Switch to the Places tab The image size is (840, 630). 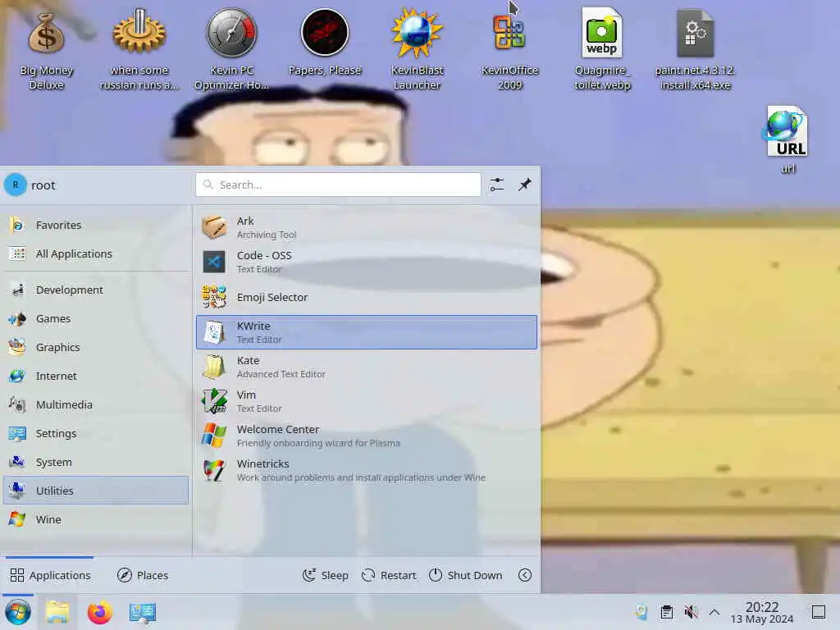(143, 575)
